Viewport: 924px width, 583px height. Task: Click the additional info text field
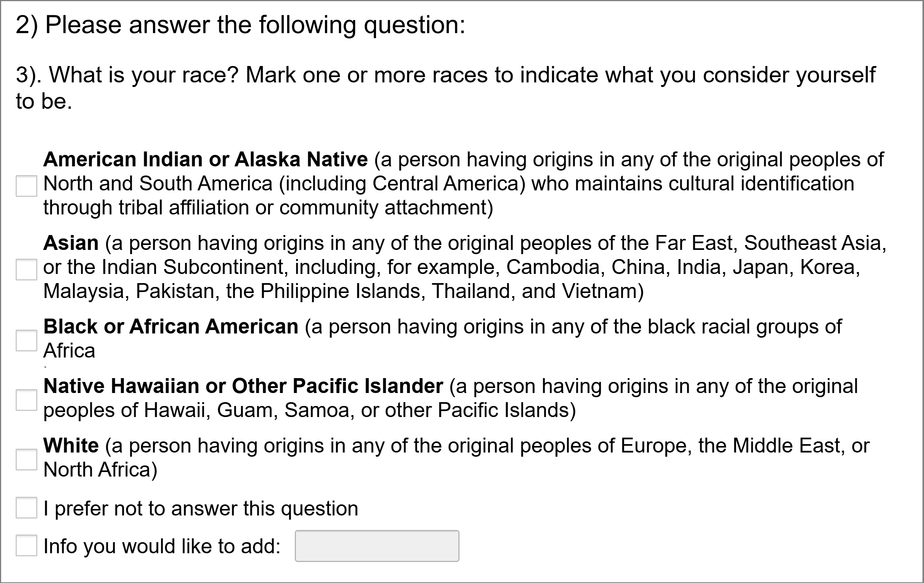click(x=377, y=546)
